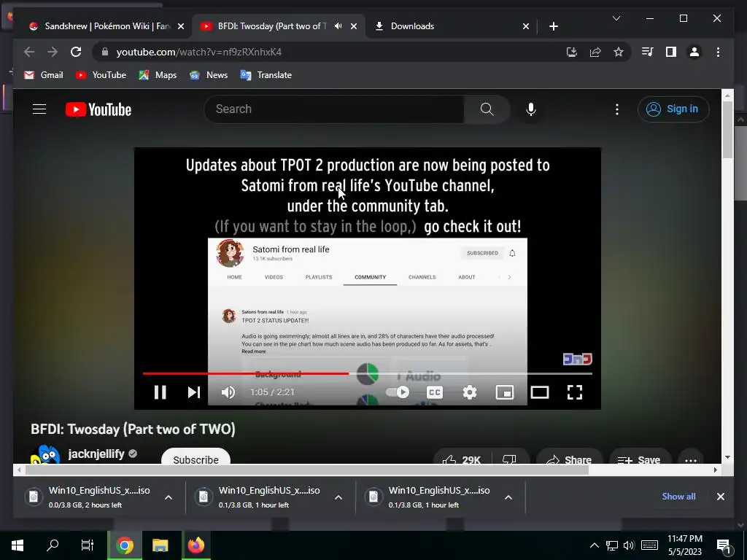Click the horizontal page scrollbar
747x560 pixels.
click(307, 470)
